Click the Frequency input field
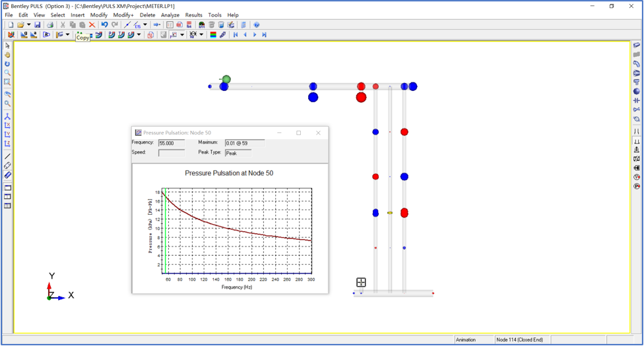The height and width of the screenshot is (346, 644). [x=171, y=143]
